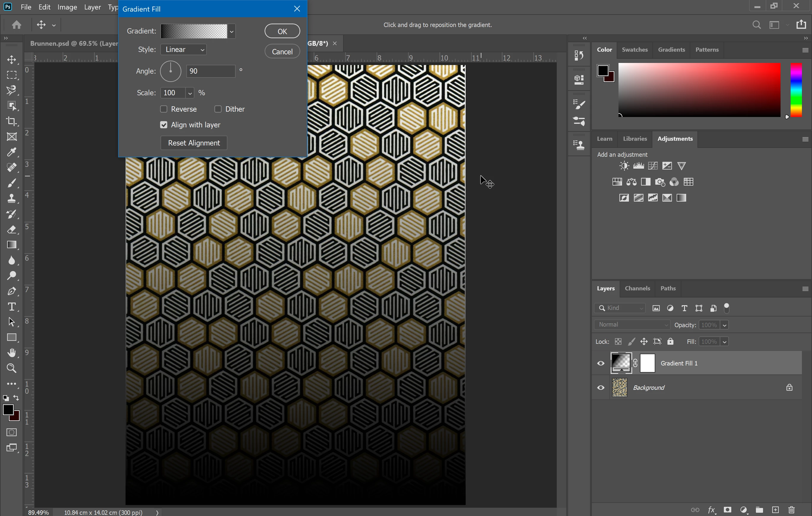The height and width of the screenshot is (516, 812).
Task: Open the Gradient preset picker arrow
Action: (x=232, y=31)
